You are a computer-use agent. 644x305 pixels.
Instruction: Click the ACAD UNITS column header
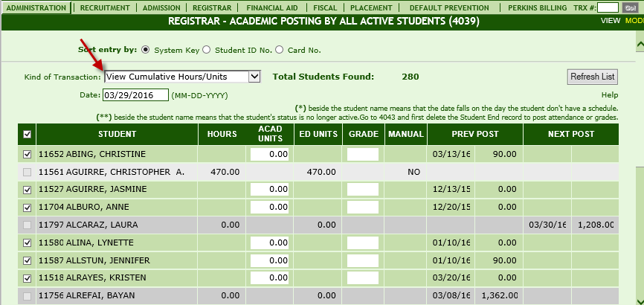[269, 134]
